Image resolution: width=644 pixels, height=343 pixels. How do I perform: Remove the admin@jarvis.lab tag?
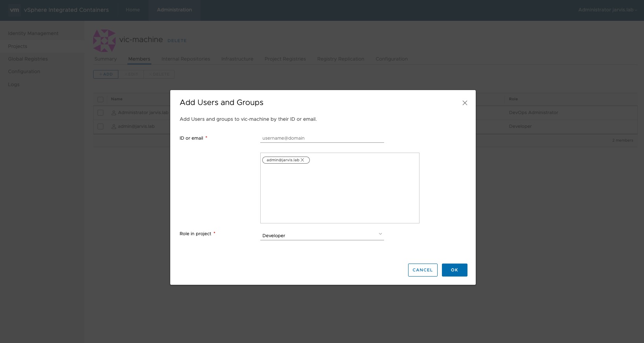pyautogui.click(x=302, y=160)
